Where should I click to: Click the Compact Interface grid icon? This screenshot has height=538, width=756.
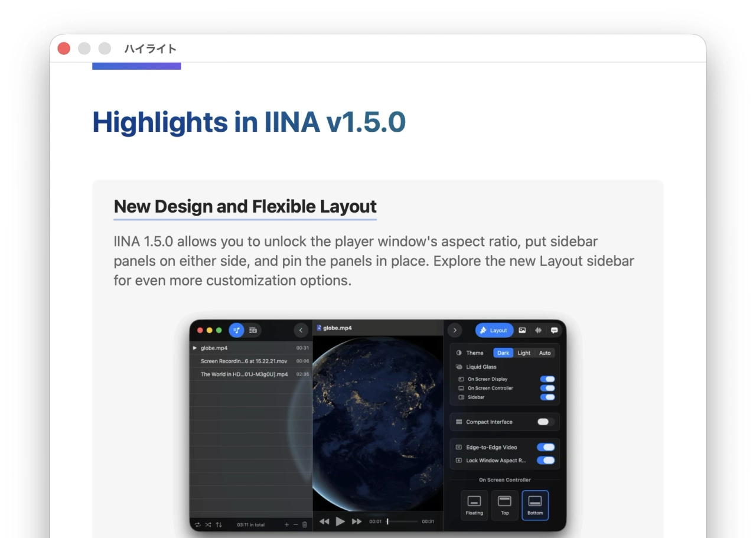pyautogui.click(x=459, y=422)
